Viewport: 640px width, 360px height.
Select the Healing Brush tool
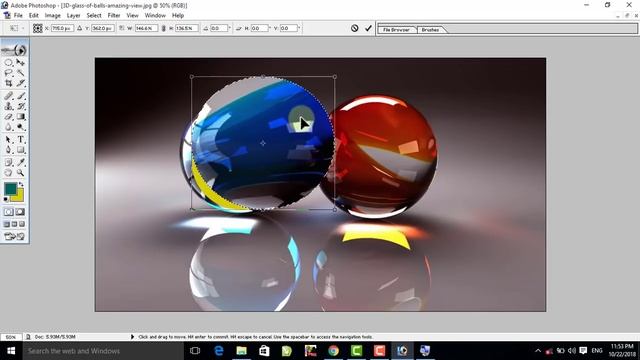(x=8, y=96)
